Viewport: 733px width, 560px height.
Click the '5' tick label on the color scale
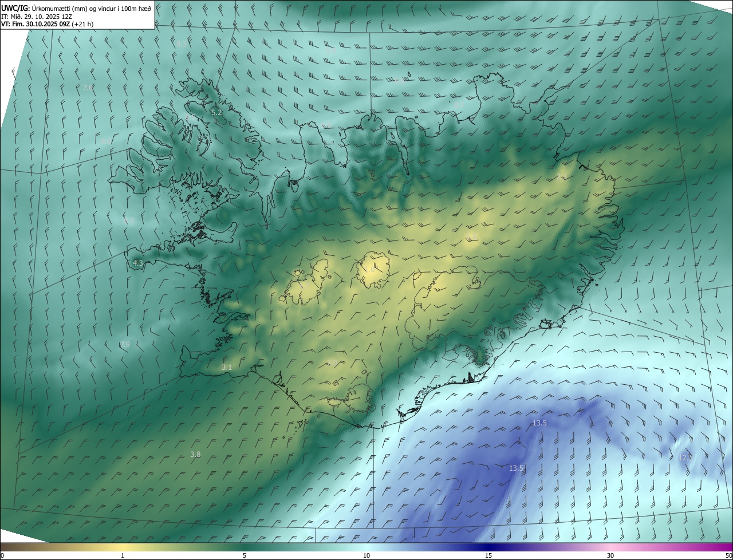[245, 555]
